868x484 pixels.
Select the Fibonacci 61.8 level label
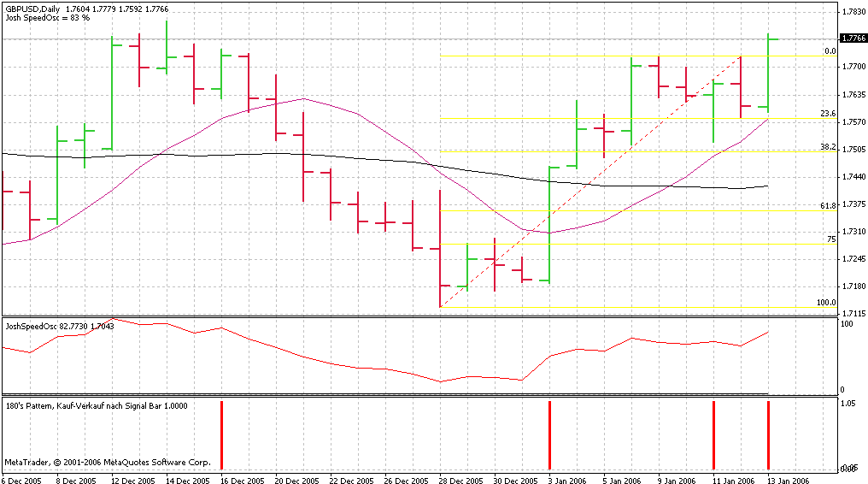point(828,205)
